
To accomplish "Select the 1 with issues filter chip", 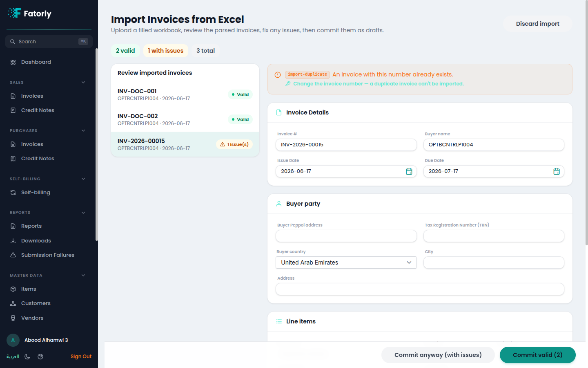I will [x=165, y=51].
